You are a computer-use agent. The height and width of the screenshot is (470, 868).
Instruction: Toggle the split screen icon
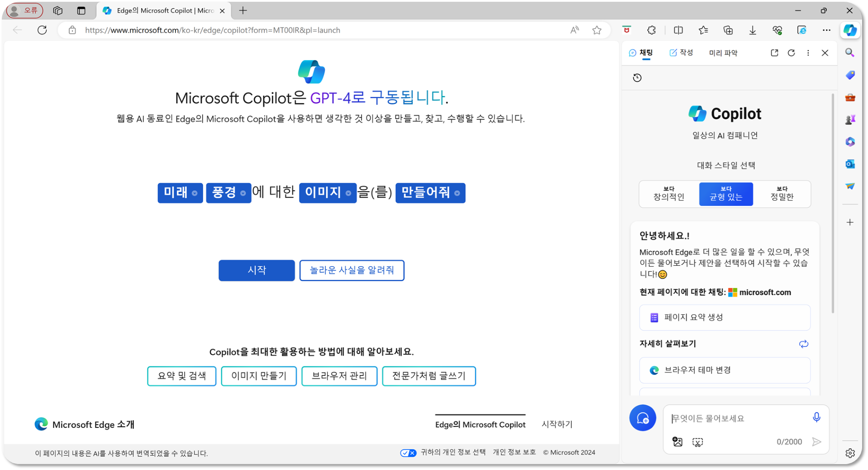[678, 30]
